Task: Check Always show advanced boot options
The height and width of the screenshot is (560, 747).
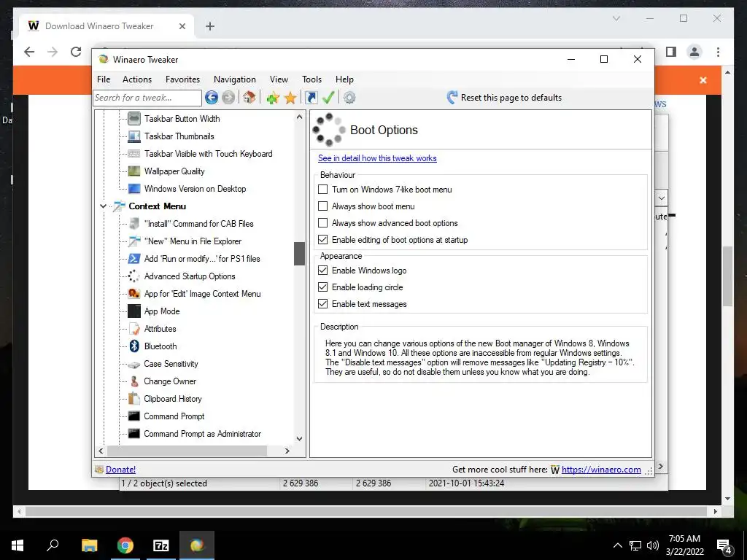Action: point(323,222)
